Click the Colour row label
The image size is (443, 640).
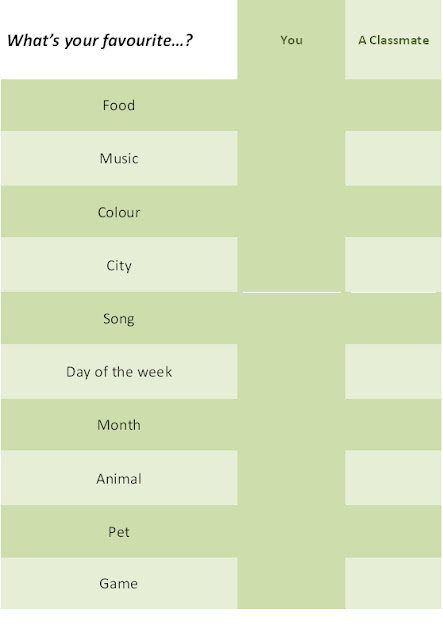[x=119, y=212]
